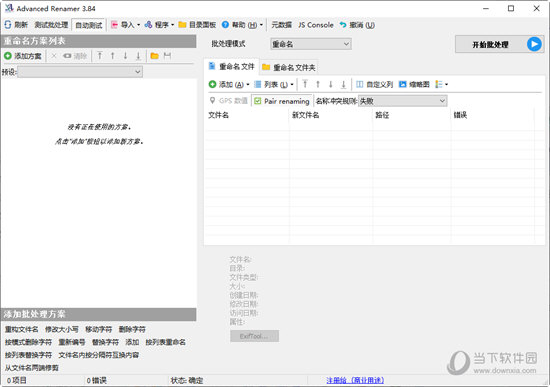Image resolution: width=550 pixels, height=387 pixels.
Task: Move method up in method list toolbar
Action: [113, 56]
